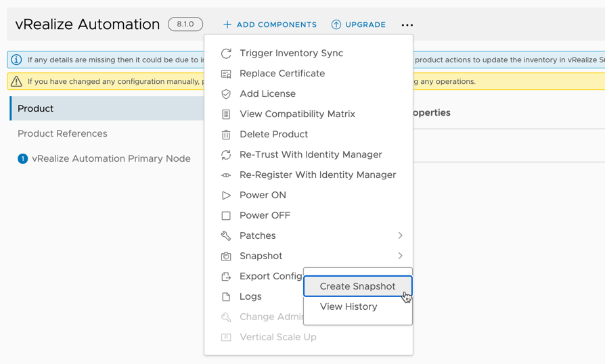Click the numbered badge next to Primary Node
This screenshot has width=605, height=364.
(x=23, y=158)
